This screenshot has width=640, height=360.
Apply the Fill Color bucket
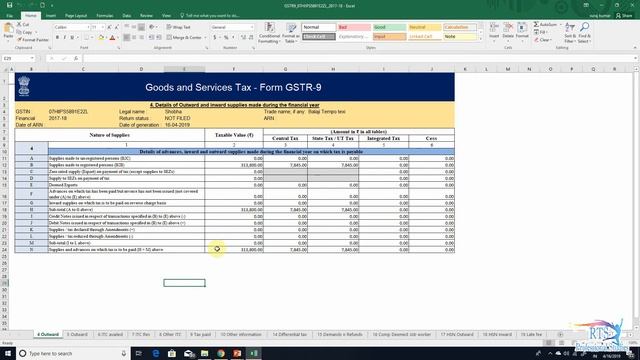pyautogui.click(x=101, y=38)
